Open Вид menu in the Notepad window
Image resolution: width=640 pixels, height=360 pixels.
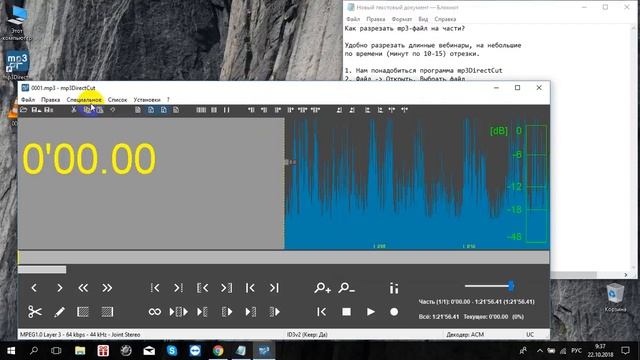pyautogui.click(x=423, y=19)
